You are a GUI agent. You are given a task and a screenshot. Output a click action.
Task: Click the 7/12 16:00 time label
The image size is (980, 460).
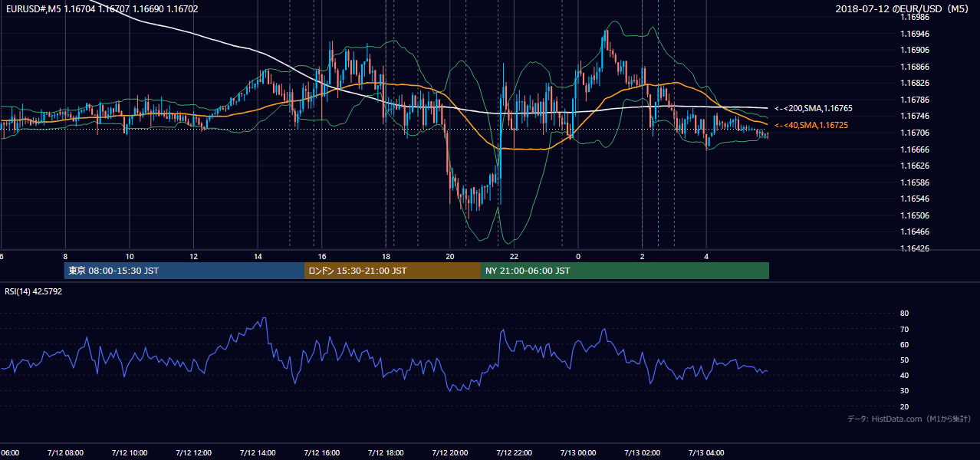click(x=321, y=452)
